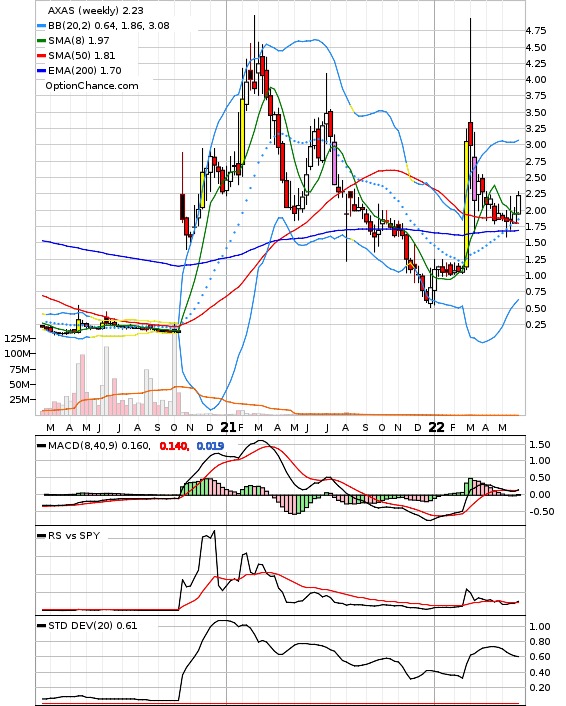The width and height of the screenshot is (566, 706).
Task: Click the SMA(50) 1.81 legend text
Action: (82, 55)
